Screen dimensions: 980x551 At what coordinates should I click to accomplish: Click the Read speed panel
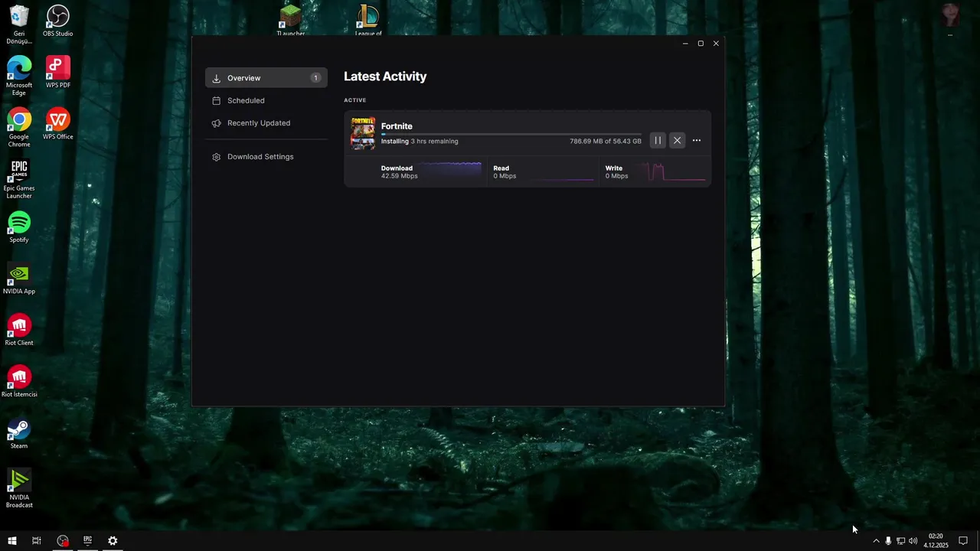point(544,172)
